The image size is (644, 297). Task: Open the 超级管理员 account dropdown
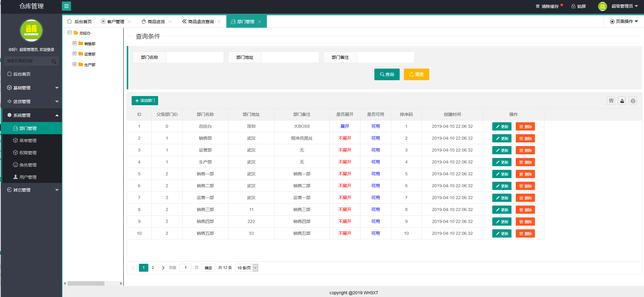click(x=621, y=6)
